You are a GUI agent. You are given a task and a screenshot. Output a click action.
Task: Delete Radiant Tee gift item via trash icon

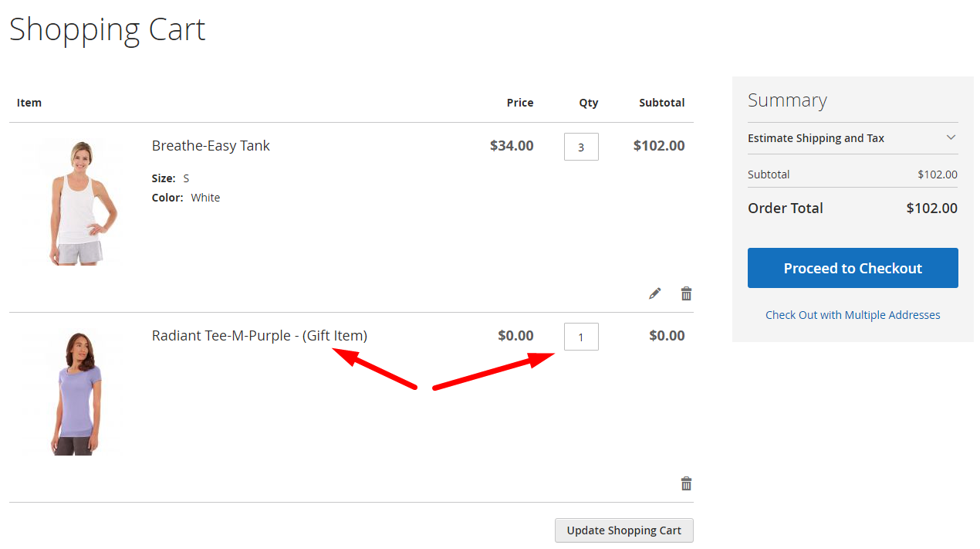[x=686, y=483]
